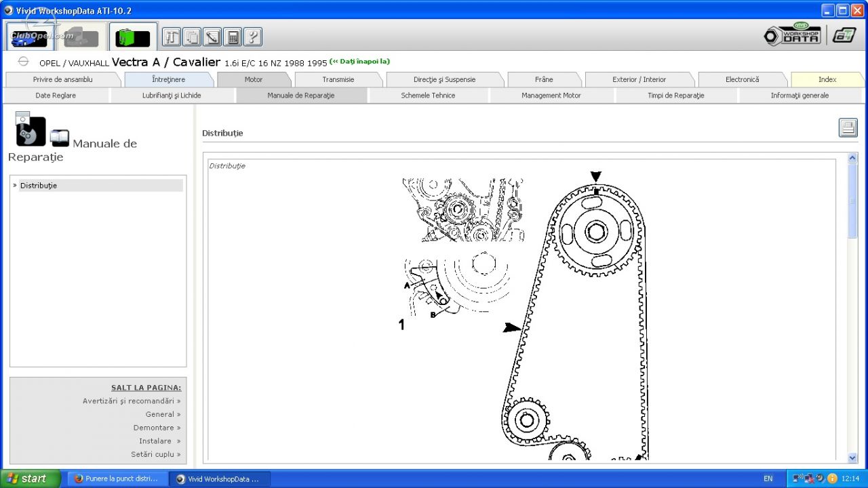Click the orange info tray icon
This screenshot has height=488, width=868.
pos(832,479)
